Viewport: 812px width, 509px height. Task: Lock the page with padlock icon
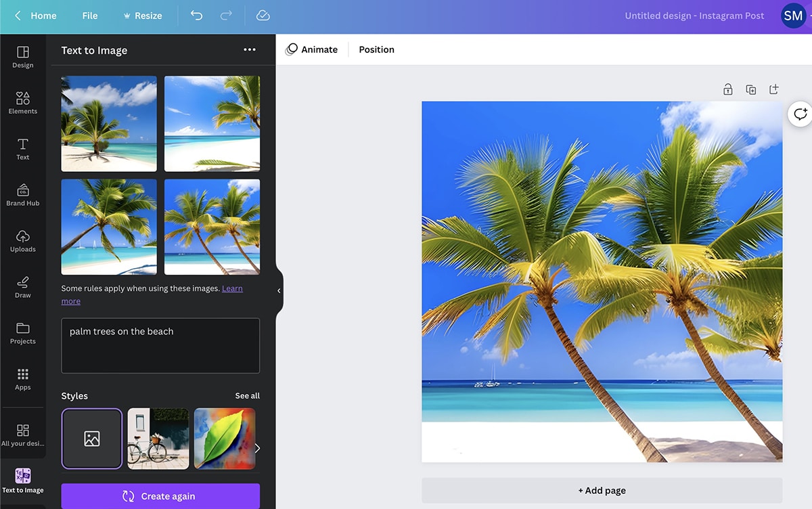tap(727, 89)
